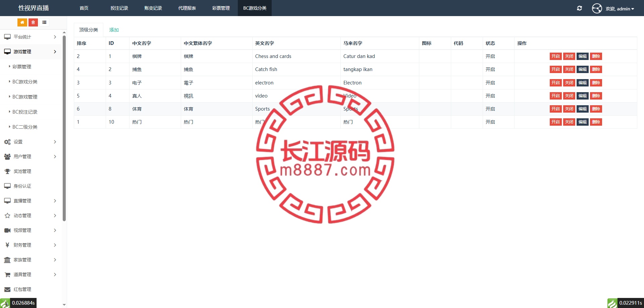Expand the 平台统计 menu chevron
Screen dimensions: 644x308
pyautogui.click(x=55, y=37)
